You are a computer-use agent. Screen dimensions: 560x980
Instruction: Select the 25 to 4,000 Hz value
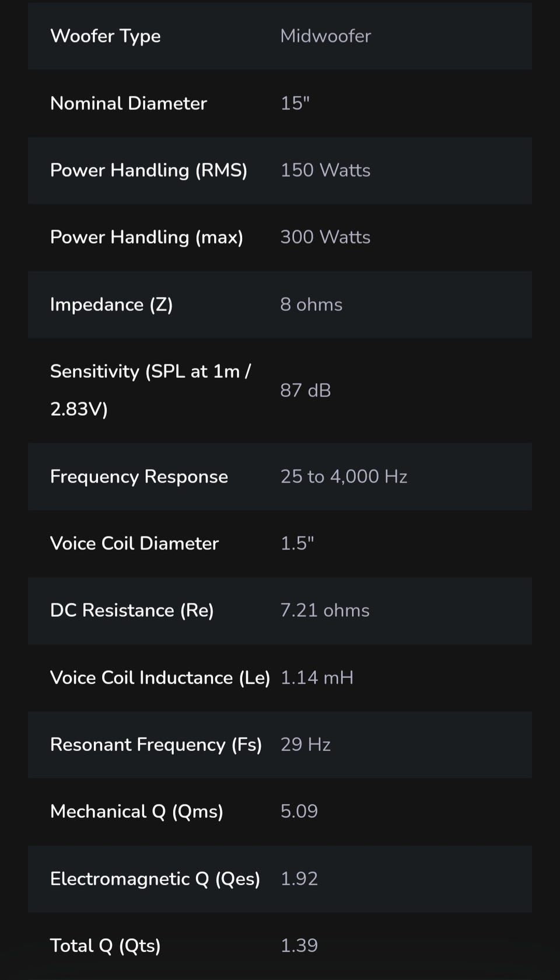coord(344,476)
